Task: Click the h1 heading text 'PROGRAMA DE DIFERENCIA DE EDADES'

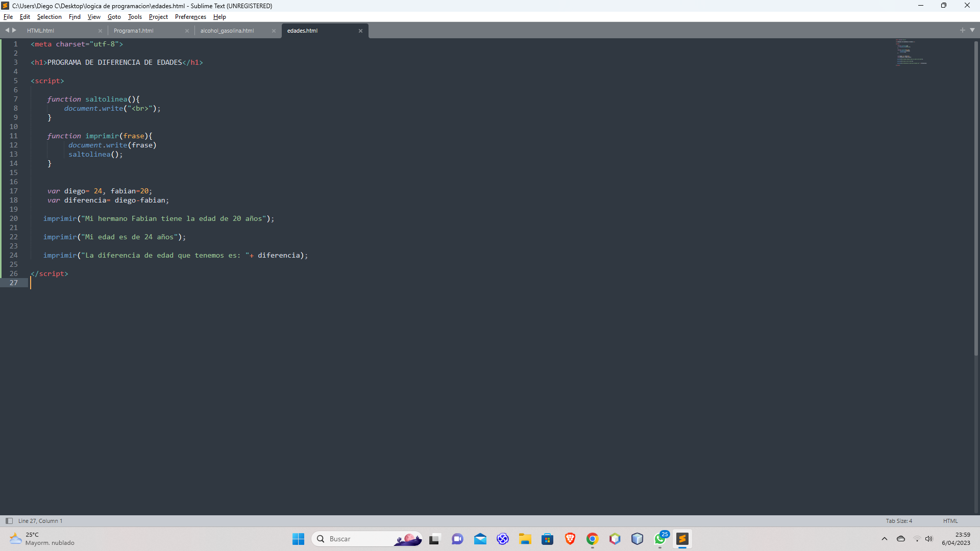Action: [x=115, y=62]
